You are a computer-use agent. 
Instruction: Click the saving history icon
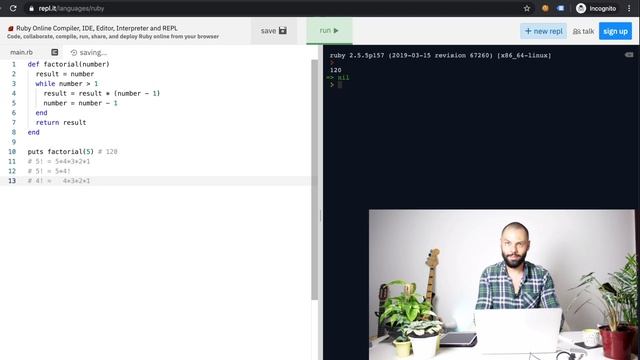click(74, 53)
